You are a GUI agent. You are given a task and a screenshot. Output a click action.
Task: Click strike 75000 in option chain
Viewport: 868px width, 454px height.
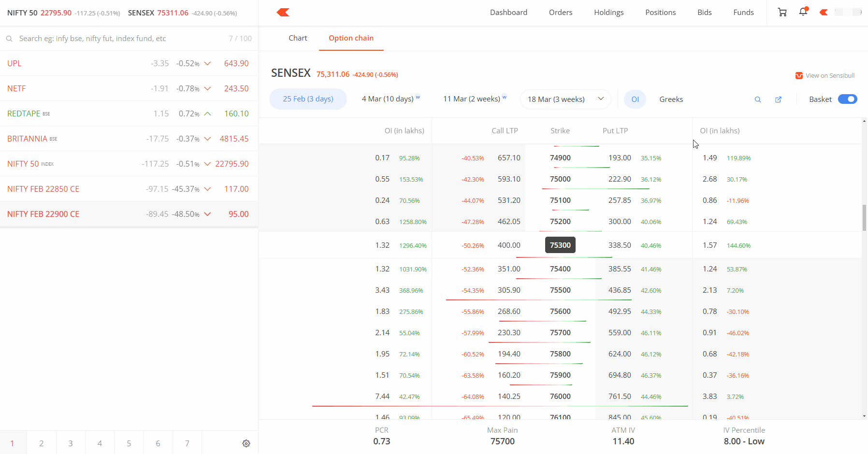point(560,179)
